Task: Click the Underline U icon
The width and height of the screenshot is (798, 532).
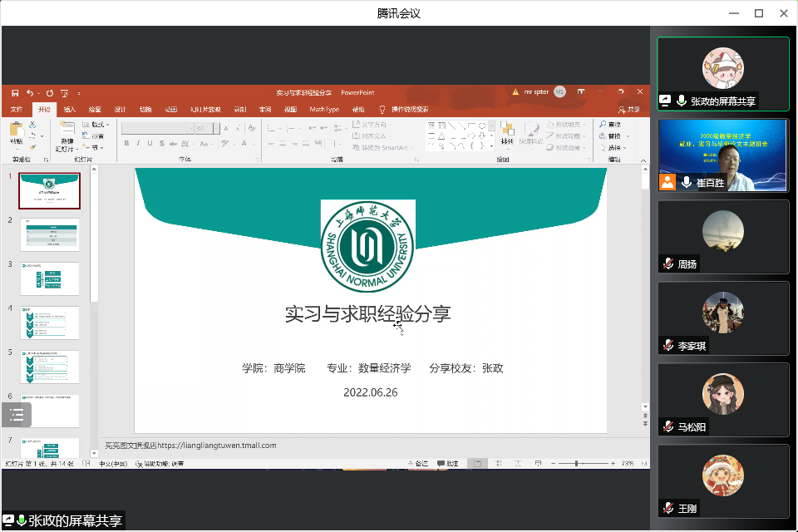Action: tap(150, 144)
